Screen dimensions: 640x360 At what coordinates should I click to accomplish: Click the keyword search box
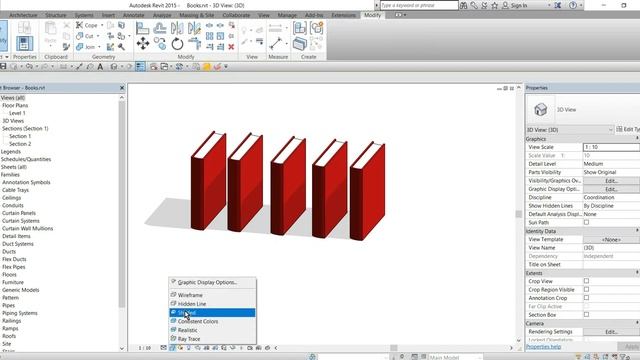pos(419,5)
